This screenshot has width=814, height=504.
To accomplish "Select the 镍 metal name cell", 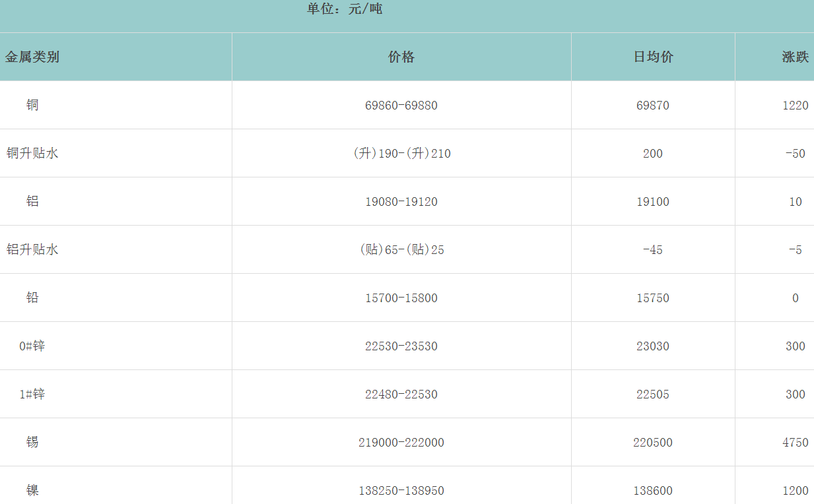I will (x=32, y=490).
